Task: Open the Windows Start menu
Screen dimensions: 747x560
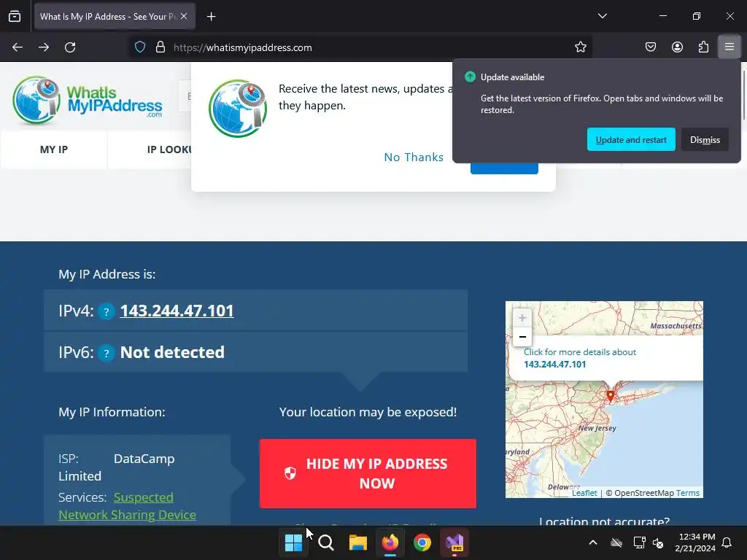Action: click(293, 542)
